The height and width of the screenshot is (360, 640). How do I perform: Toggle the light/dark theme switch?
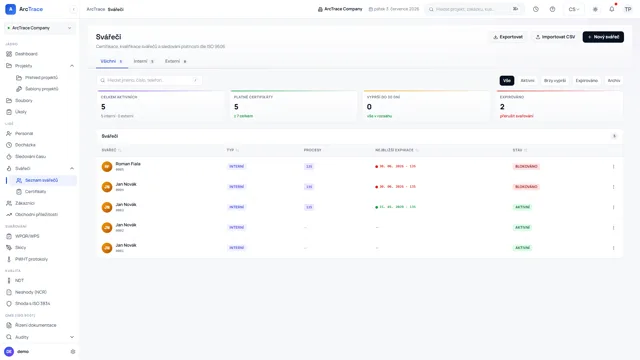pos(595,9)
